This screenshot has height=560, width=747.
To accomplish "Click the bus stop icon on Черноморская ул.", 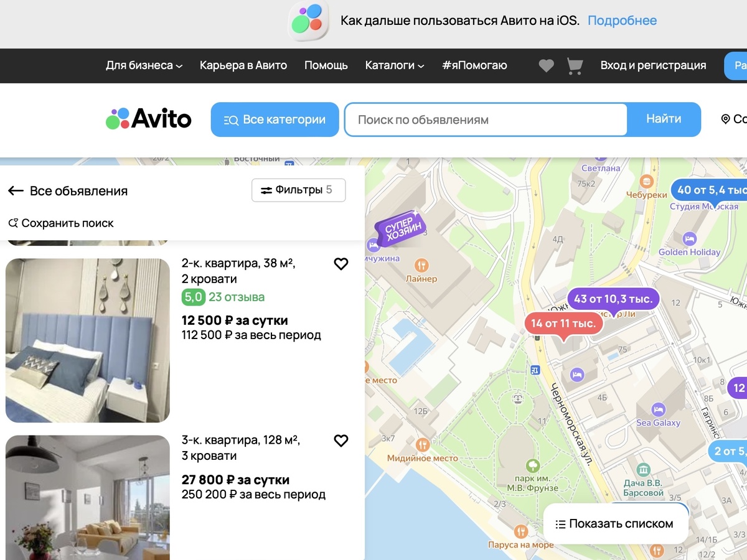I will pos(535,370).
